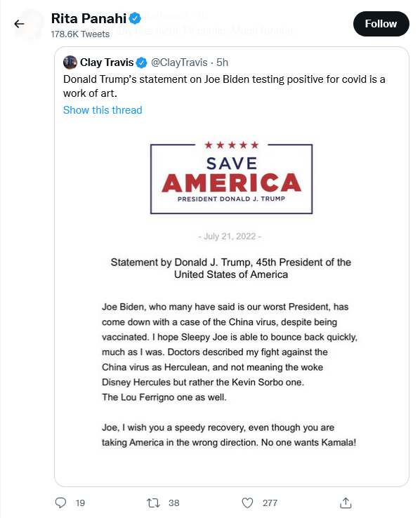Open the Clay Travis display name
Screen dimensions: 420x518
click(107, 62)
